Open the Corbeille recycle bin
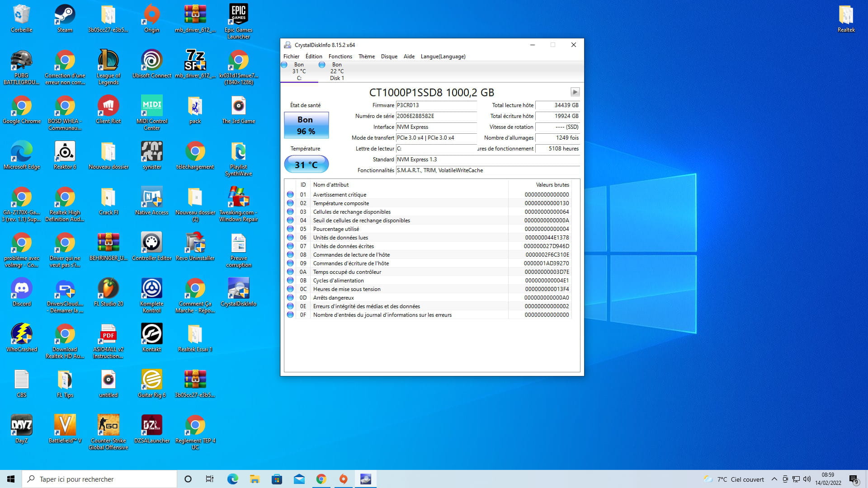The width and height of the screenshot is (868, 488). (21, 19)
